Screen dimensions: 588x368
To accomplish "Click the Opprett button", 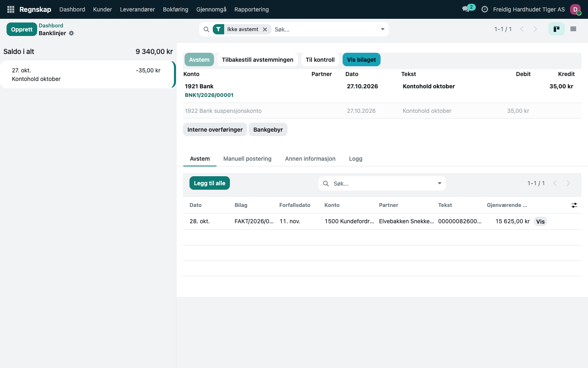I will [22, 29].
